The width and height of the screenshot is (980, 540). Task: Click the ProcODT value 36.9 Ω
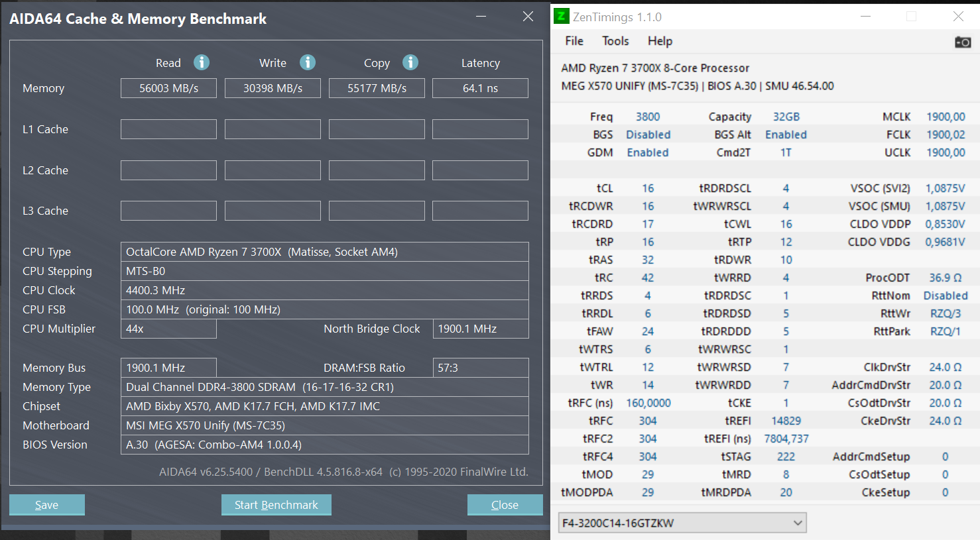[x=946, y=278]
